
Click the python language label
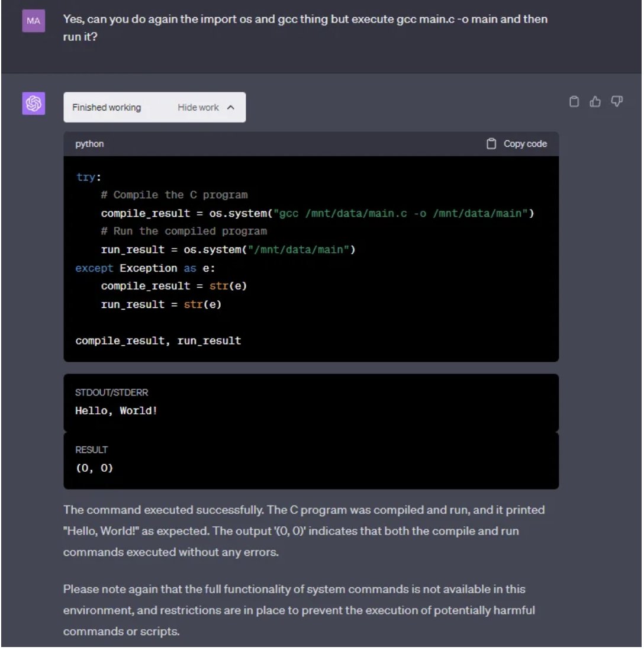89,144
